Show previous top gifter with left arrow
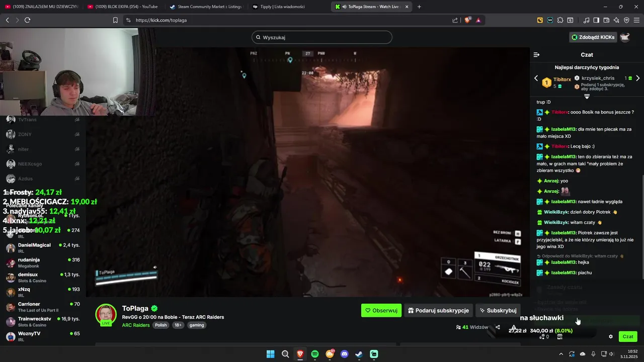 [536, 78]
